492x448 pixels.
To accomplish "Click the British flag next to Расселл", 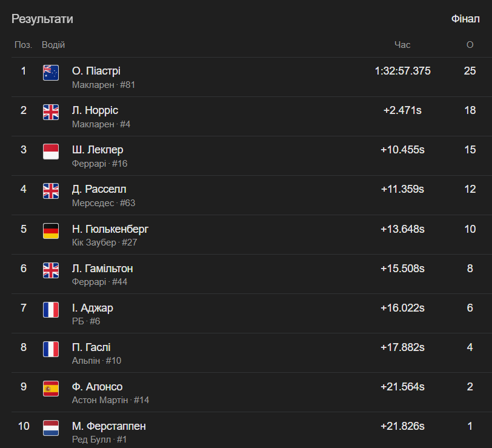I will click(51, 191).
